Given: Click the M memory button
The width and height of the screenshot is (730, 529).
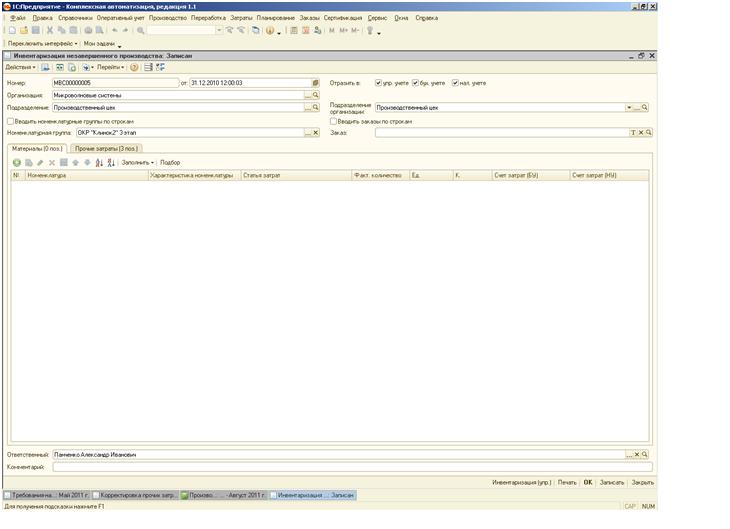Looking at the screenshot, I should pyautogui.click(x=331, y=30).
